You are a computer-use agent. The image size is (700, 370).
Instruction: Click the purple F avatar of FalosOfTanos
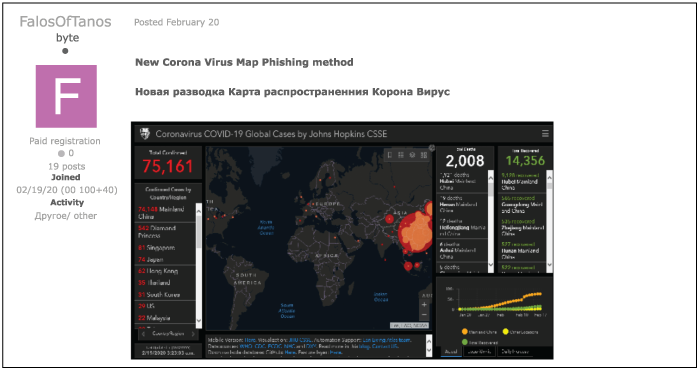click(66, 96)
